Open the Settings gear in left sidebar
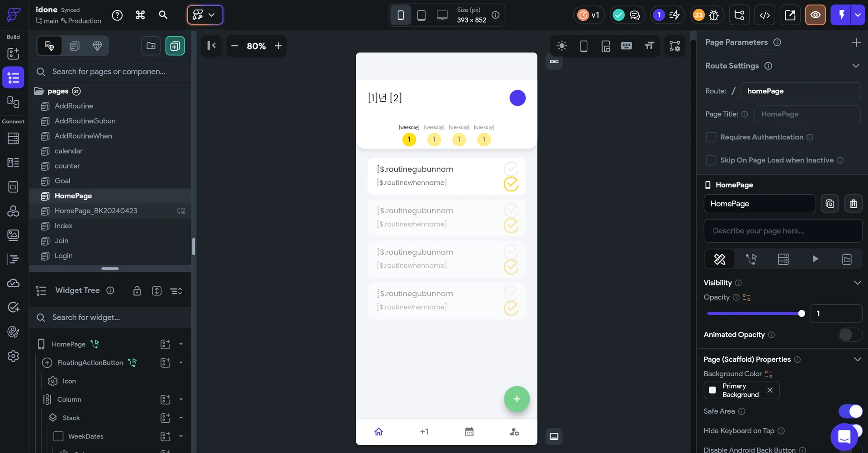 click(x=13, y=356)
